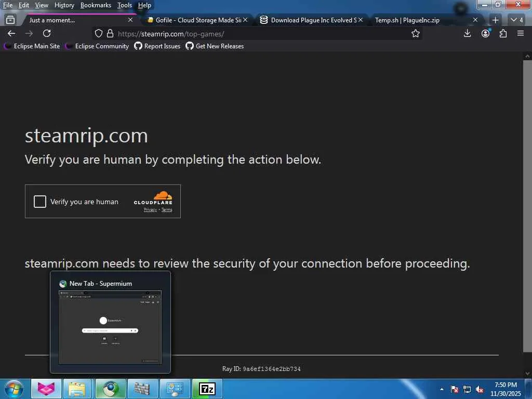Open the Help menu
Image resolution: width=532 pixels, height=399 pixels.
pyautogui.click(x=144, y=5)
